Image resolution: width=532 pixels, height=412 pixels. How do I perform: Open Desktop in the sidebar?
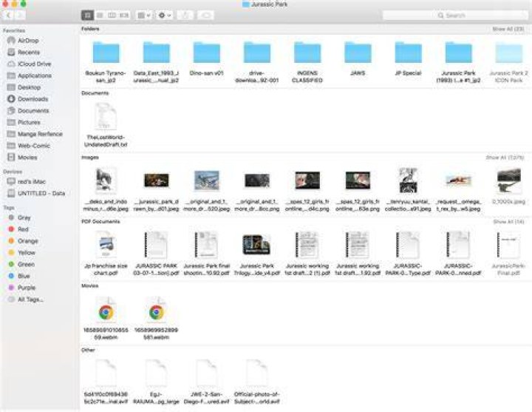click(29, 87)
